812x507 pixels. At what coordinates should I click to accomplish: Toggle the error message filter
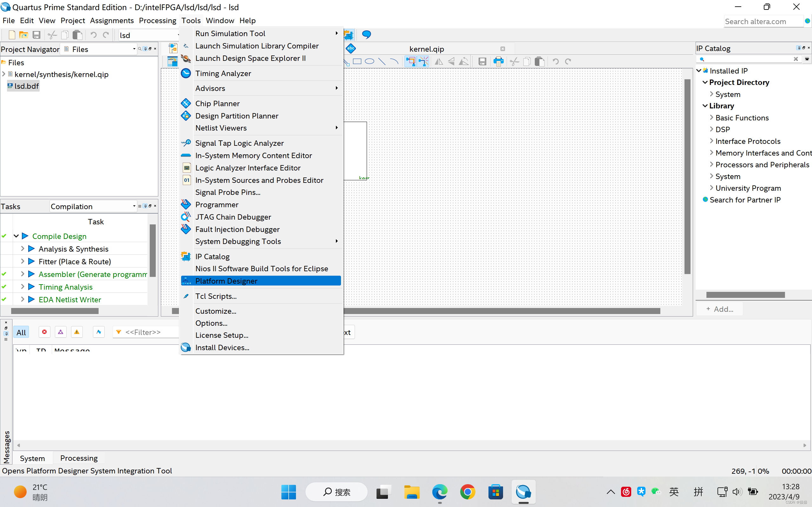(44, 332)
